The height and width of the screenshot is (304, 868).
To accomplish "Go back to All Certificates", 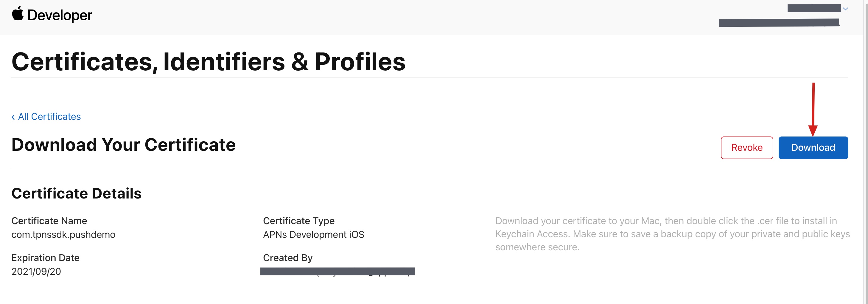I will pyautogui.click(x=49, y=117).
